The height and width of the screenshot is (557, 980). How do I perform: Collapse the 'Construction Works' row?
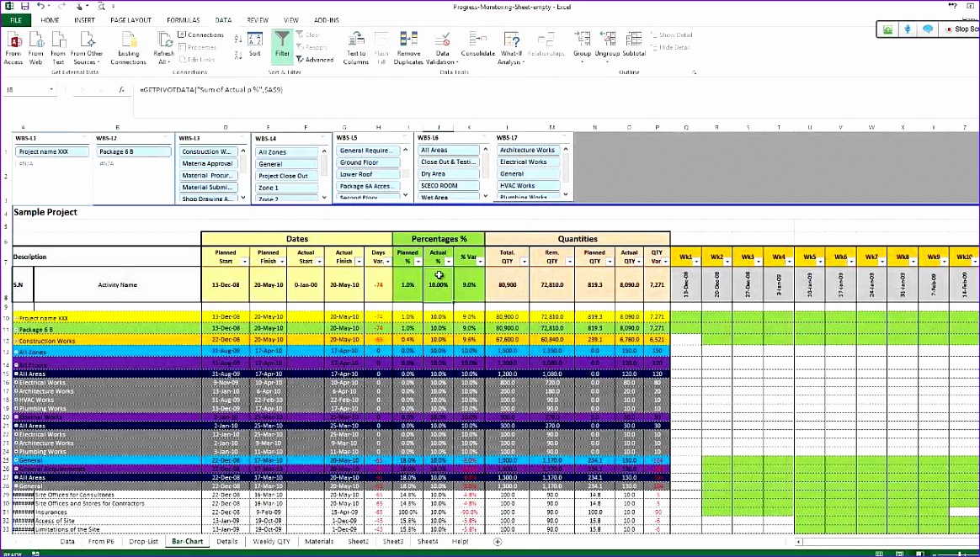(16, 342)
